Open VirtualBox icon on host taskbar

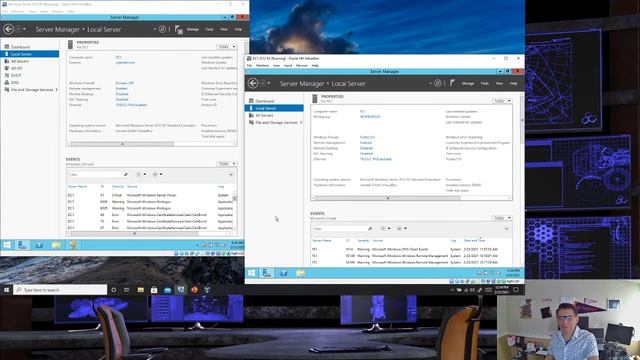[207, 290]
